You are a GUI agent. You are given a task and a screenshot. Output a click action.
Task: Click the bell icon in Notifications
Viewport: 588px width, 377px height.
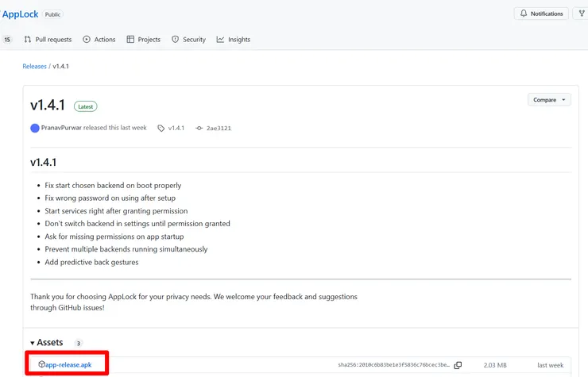523,13
